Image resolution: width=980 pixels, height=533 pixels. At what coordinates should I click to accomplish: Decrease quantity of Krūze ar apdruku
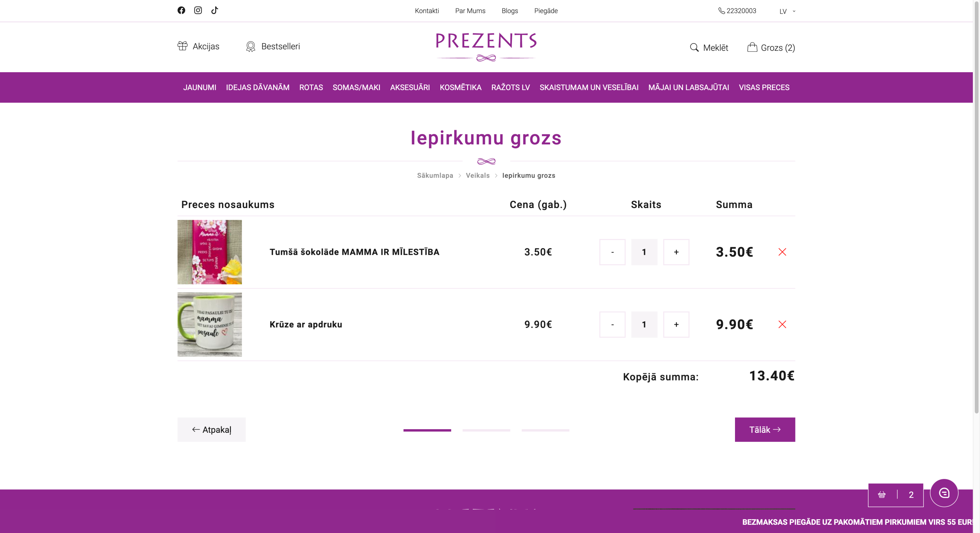612,325
